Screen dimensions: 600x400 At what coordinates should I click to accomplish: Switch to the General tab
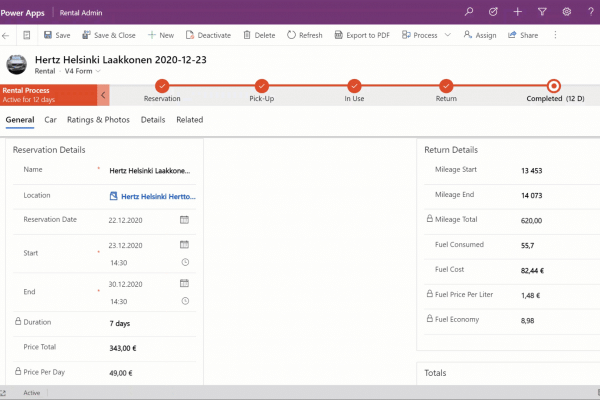click(20, 120)
